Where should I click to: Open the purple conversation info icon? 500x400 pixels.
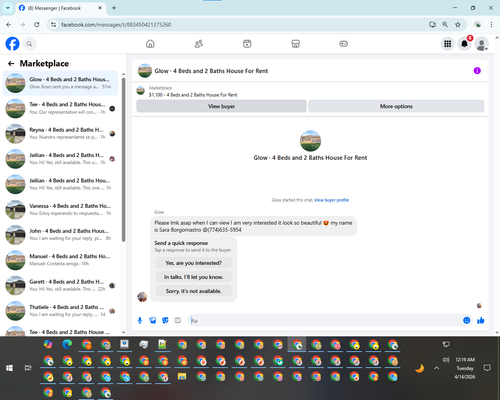click(477, 71)
